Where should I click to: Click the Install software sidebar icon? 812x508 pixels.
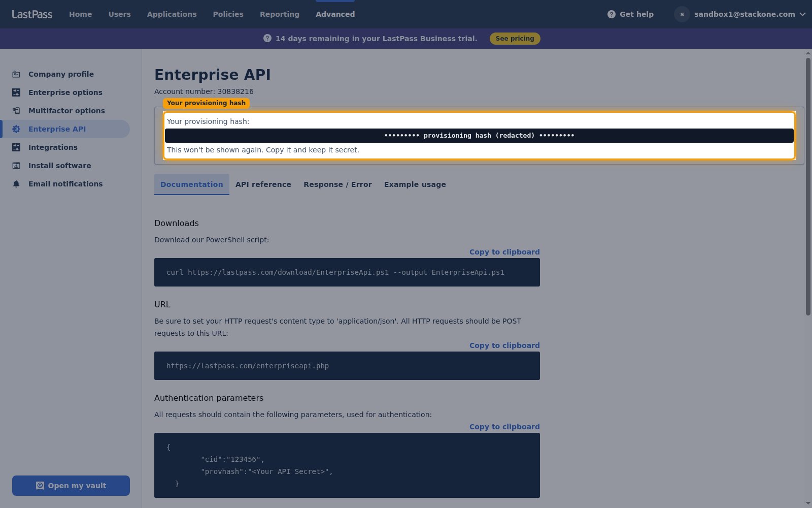click(x=16, y=166)
